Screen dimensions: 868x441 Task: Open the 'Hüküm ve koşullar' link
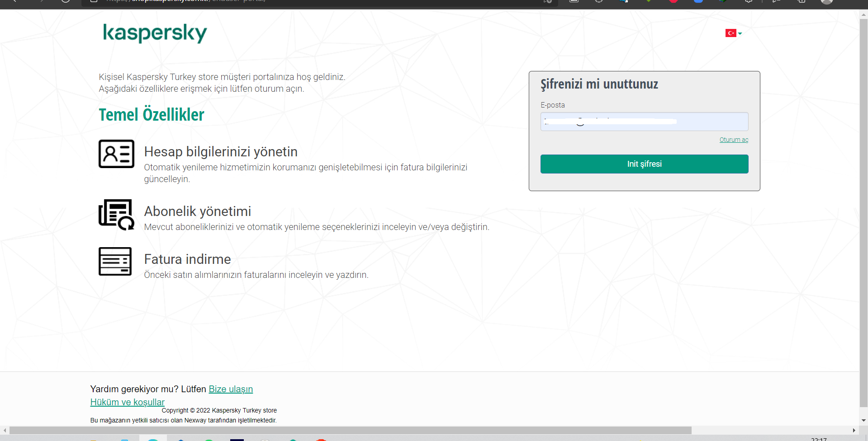128,402
